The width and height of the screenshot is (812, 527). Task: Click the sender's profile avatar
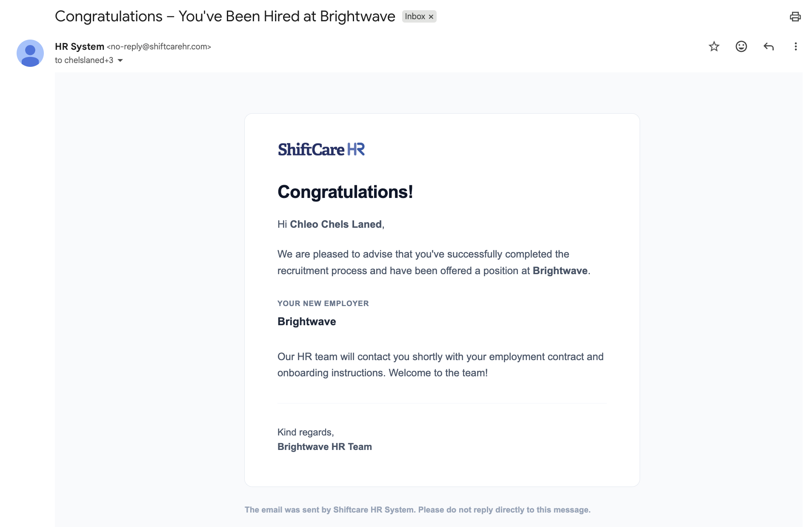click(30, 53)
